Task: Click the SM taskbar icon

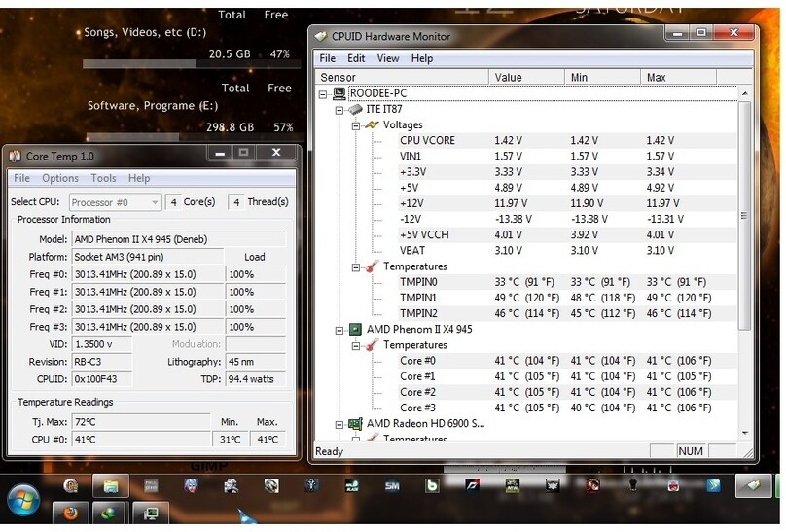Action: point(392,485)
